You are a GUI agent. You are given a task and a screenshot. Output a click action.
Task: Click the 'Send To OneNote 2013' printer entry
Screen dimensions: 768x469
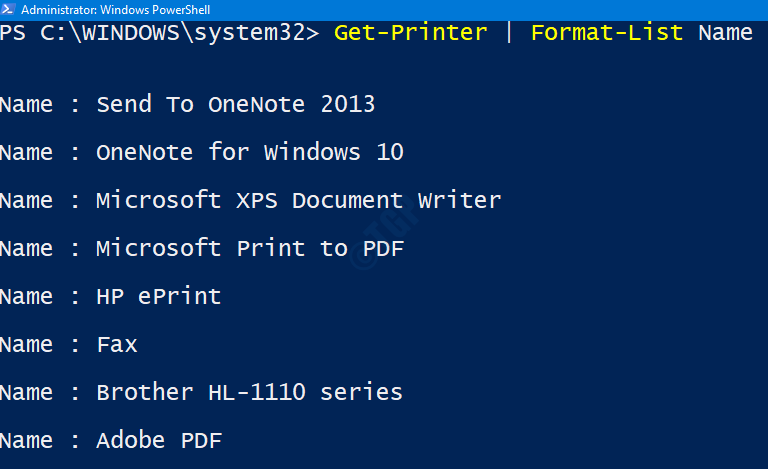tap(236, 104)
